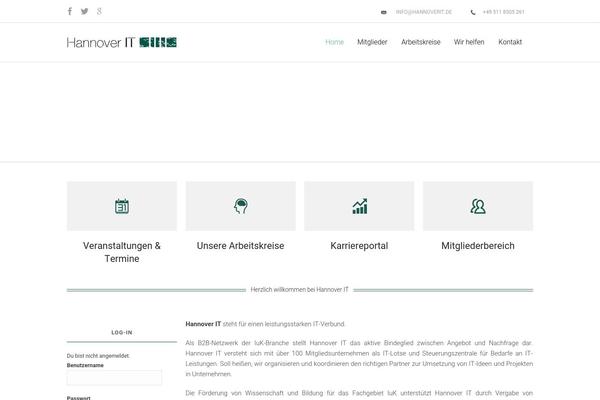Image resolution: width=600 pixels, height=400 pixels.
Task: Go to the Home menu item
Action: (334, 42)
